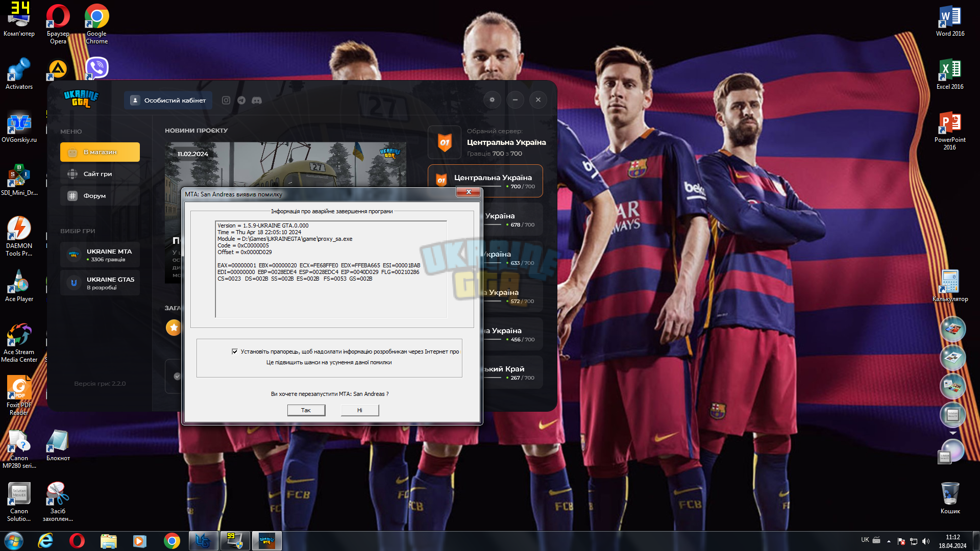980x551 pixels.
Task: Open the launcher's Discord icon
Action: [257, 101]
